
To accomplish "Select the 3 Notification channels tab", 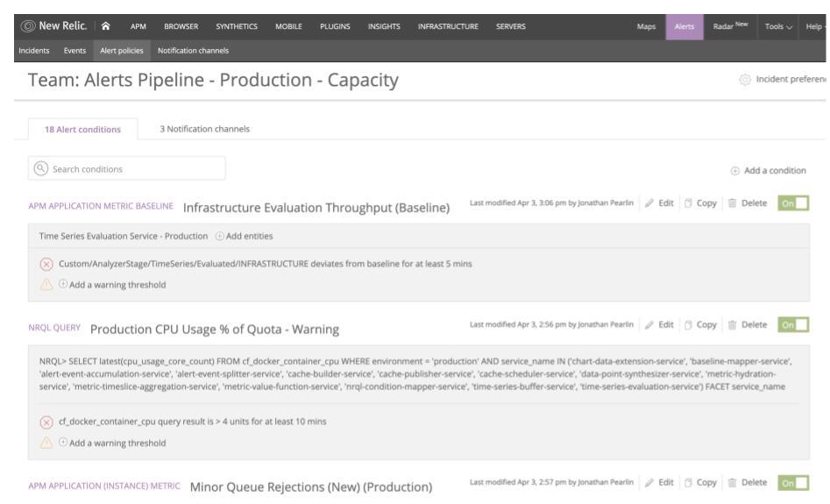I will click(205, 129).
